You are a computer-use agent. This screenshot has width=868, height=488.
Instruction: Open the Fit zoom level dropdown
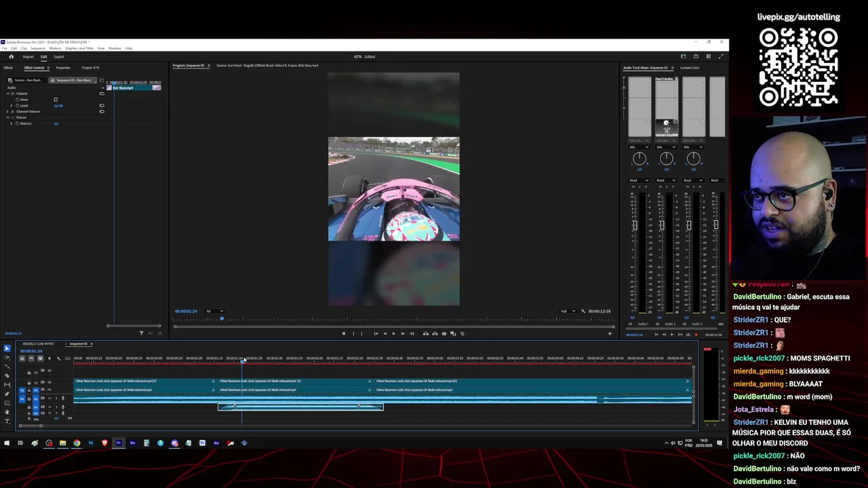point(214,311)
